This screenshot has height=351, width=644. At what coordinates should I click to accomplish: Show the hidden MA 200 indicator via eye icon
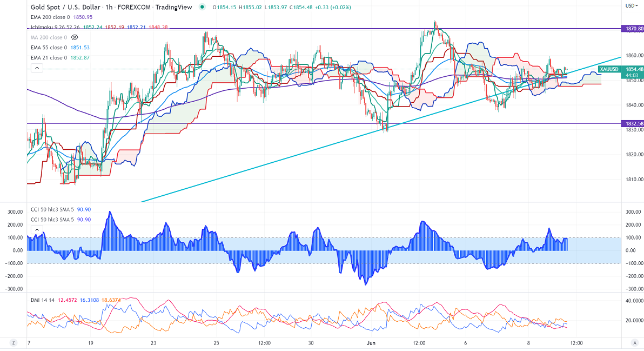tap(75, 38)
